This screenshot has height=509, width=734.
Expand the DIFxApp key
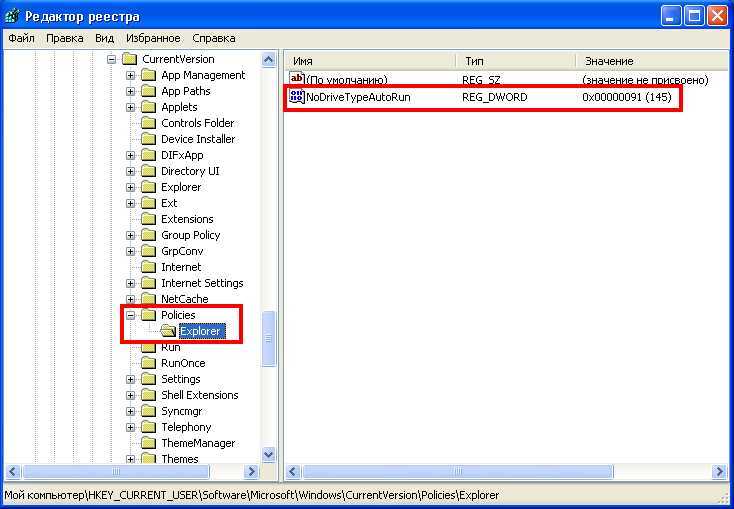coord(131,155)
